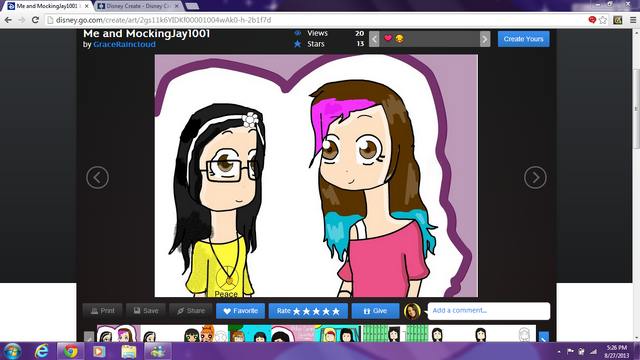This screenshot has width=640, height=360.
Task: Click the browser back arrow icon
Action: [x=8, y=20]
